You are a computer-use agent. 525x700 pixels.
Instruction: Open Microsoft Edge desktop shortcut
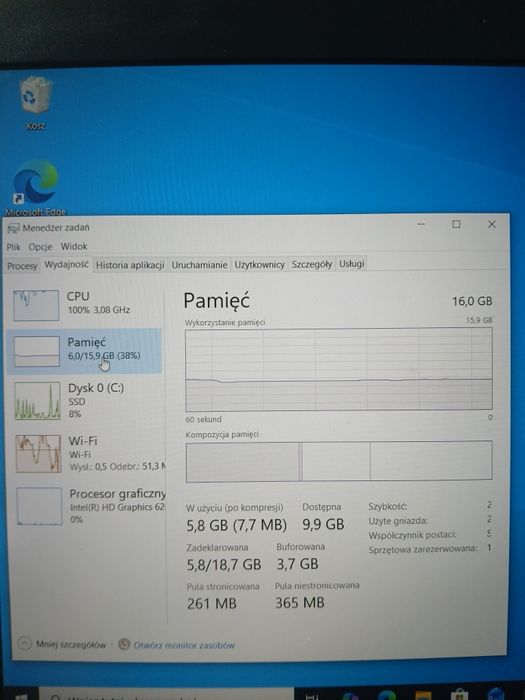(x=36, y=188)
